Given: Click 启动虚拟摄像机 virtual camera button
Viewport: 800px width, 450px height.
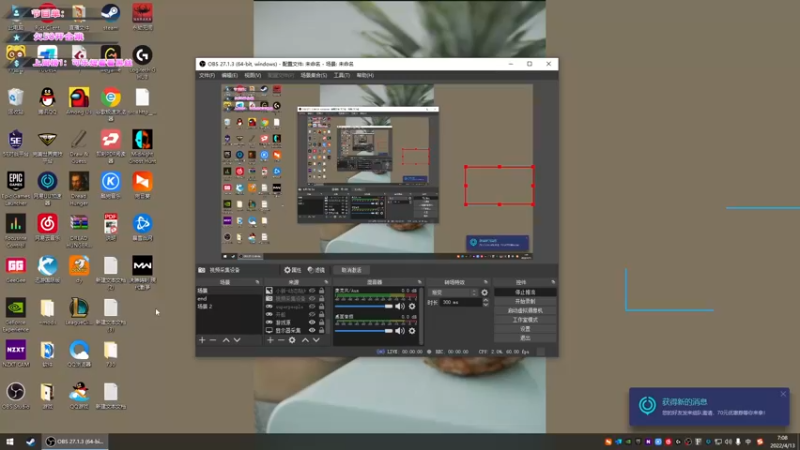Looking at the screenshot, I should coord(525,310).
